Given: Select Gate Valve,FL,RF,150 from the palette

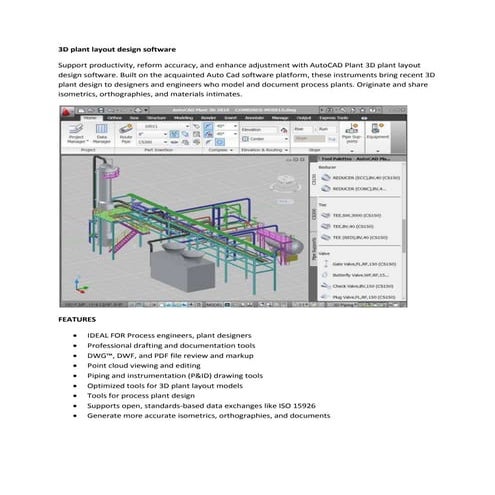Looking at the screenshot, I should pos(359,264).
